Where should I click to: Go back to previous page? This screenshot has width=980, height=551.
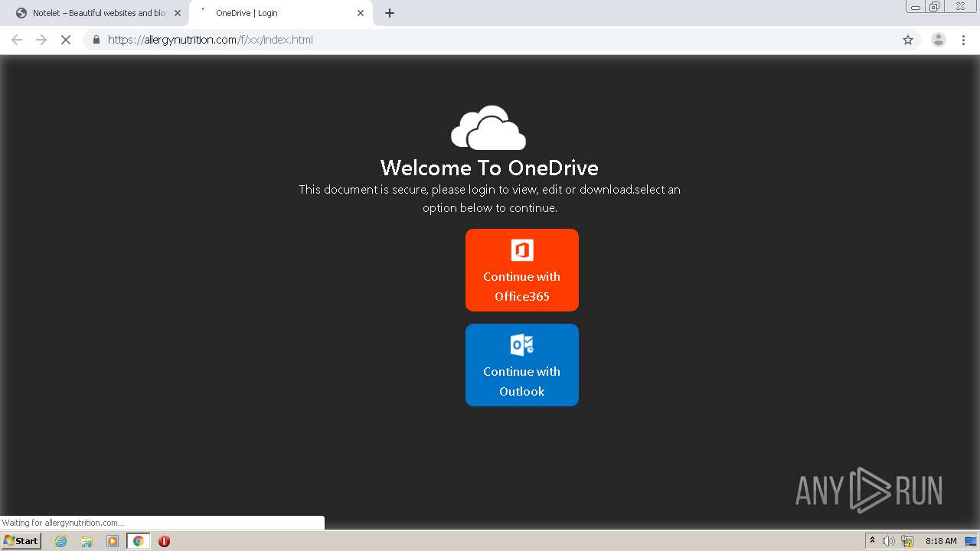pyautogui.click(x=17, y=40)
